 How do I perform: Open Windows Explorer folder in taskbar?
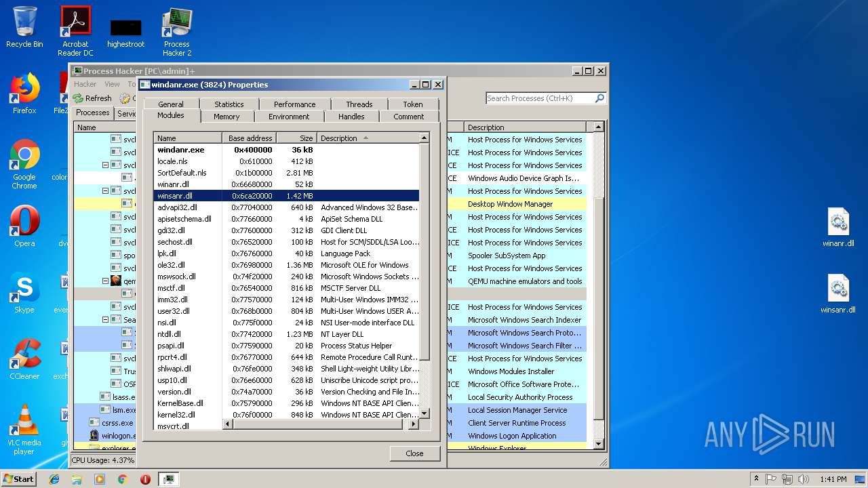point(77,479)
